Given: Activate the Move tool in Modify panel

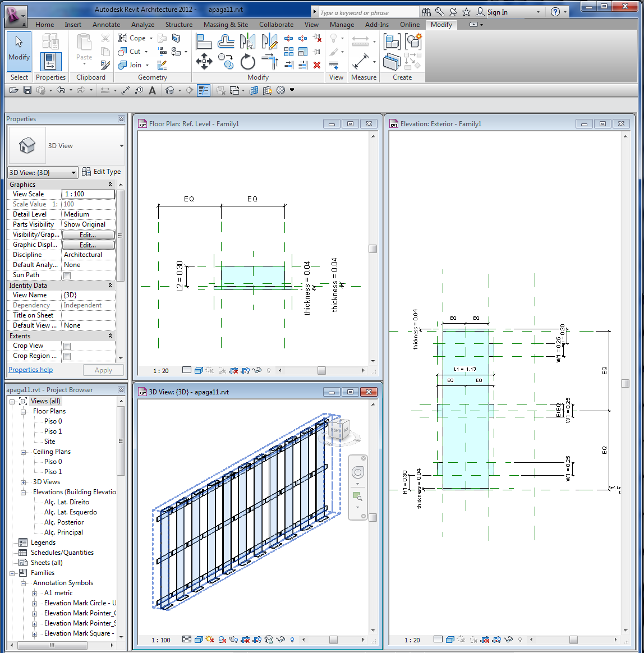Looking at the screenshot, I should point(204,62).
